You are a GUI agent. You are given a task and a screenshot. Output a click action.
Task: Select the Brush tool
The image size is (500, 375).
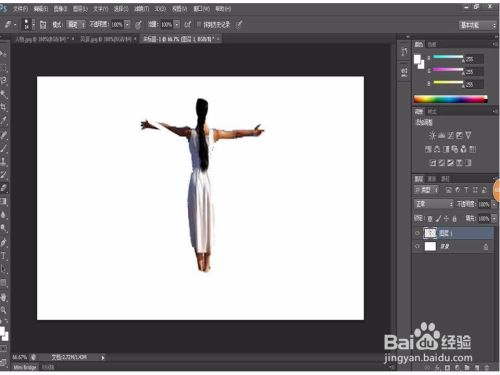[4, 148]
